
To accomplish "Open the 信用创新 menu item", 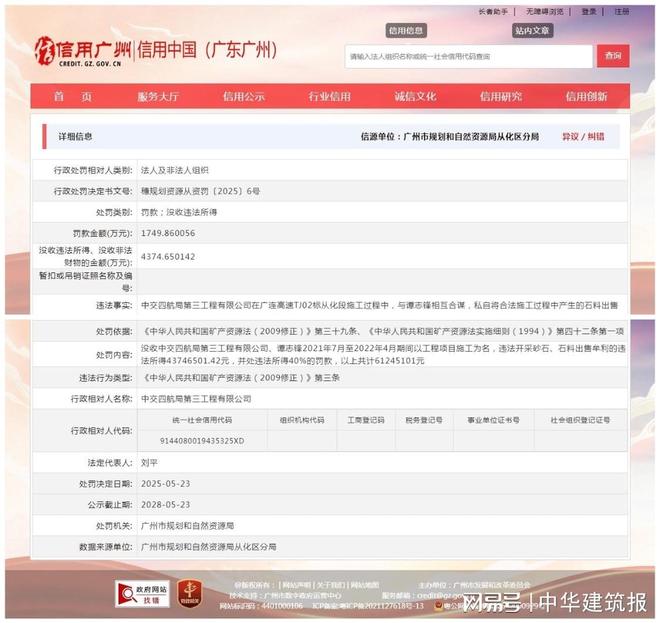I will click(x=586, y=97).
